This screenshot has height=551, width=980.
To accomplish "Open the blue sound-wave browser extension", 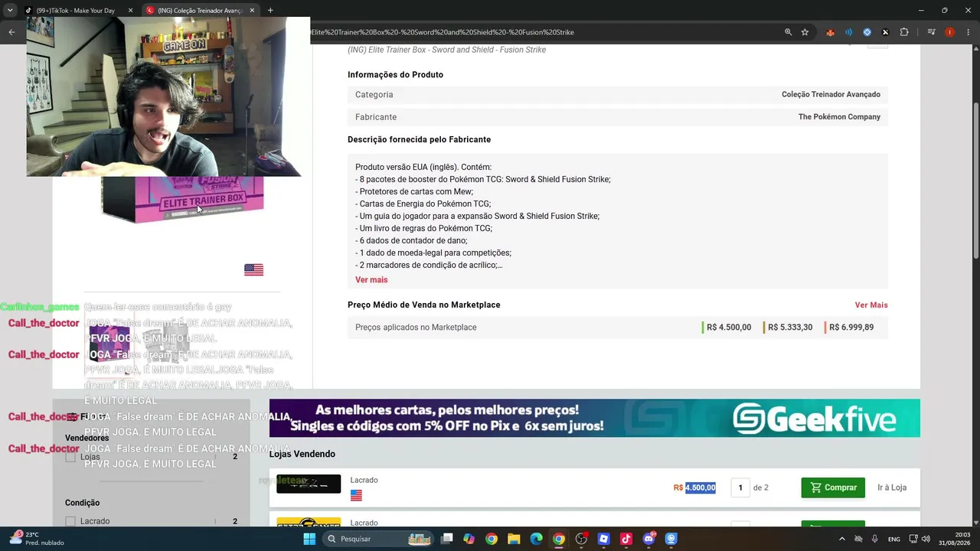I will [848, 32].
